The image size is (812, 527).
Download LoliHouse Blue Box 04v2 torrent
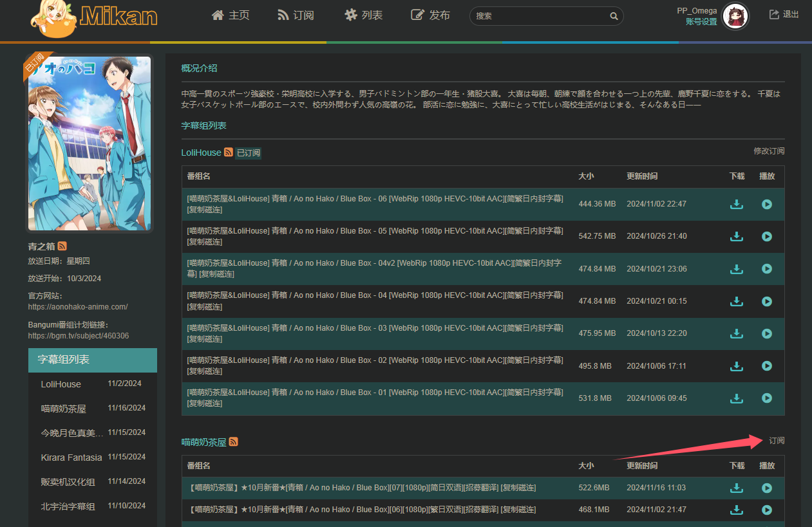737,268
